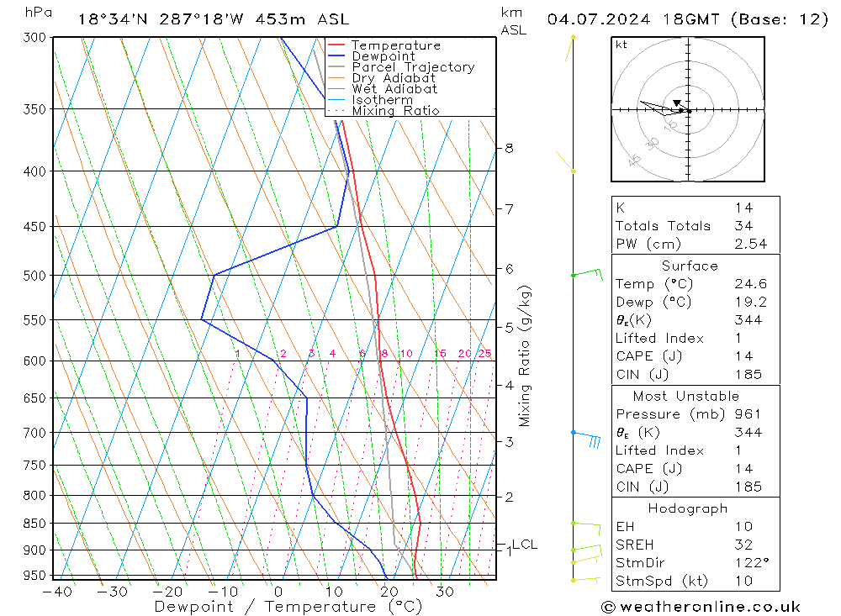Click the green wind barb near 500 hPa
Screen dimensions: 841x616
point(587,274)
